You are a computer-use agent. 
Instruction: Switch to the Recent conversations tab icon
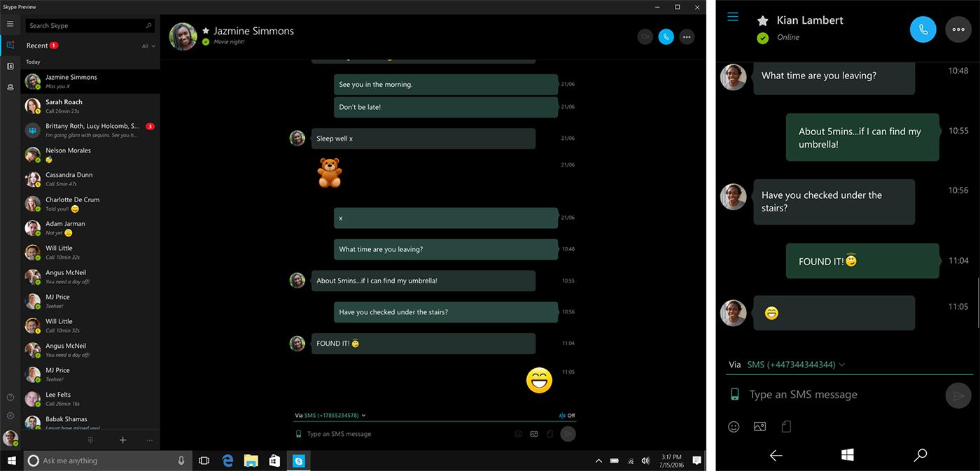[x=10, y=45]
